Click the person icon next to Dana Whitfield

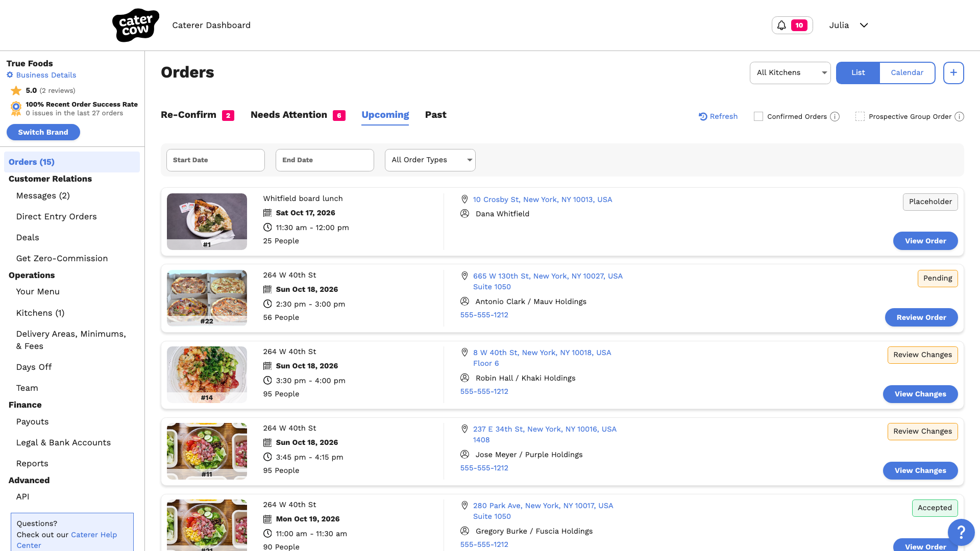click(x=464, y=214)
